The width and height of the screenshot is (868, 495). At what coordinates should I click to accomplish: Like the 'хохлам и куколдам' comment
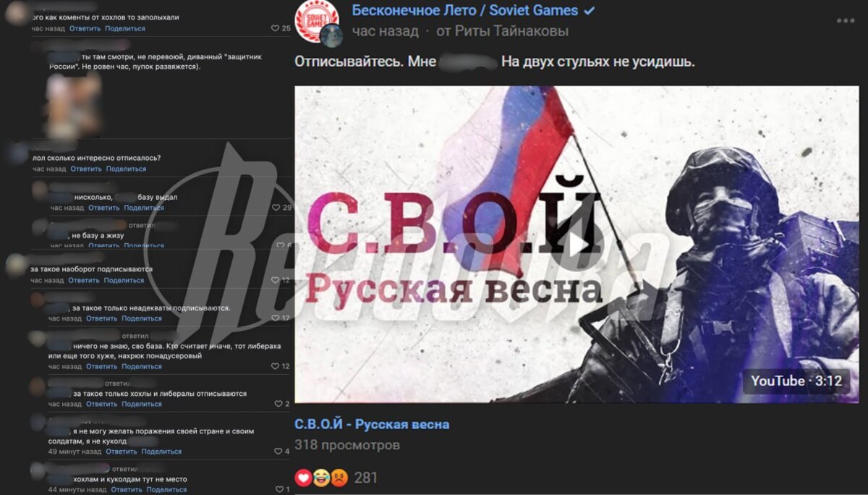click(x=283, y=490)
